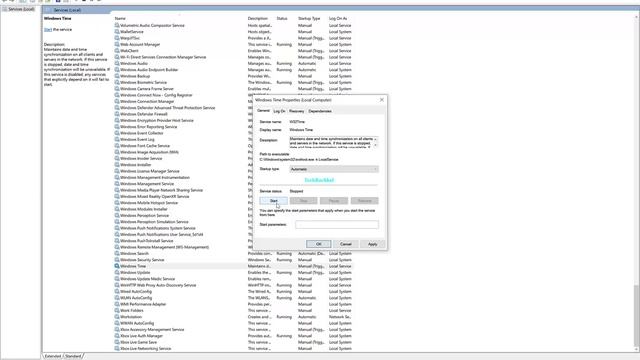Click the Windows Event Log icon
640x360 pixels.
pyautogui.click(x=117, y=139)
